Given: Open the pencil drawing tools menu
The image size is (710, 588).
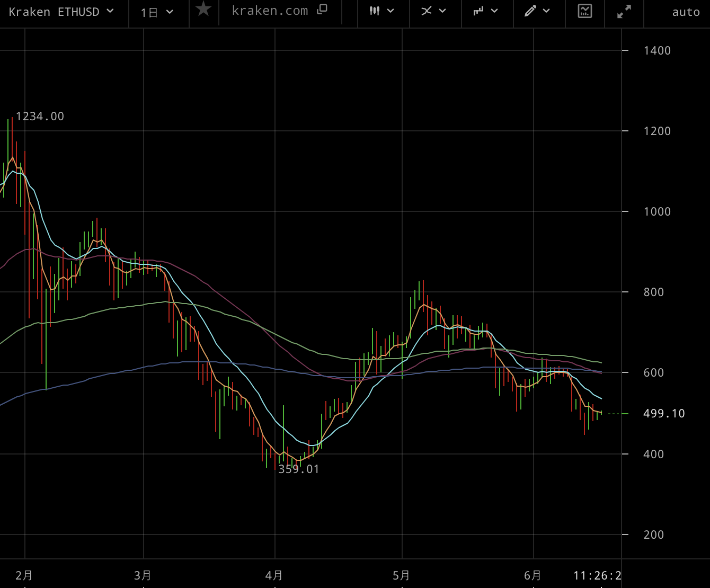Looking at the screenshot, I should click(537, 11).
